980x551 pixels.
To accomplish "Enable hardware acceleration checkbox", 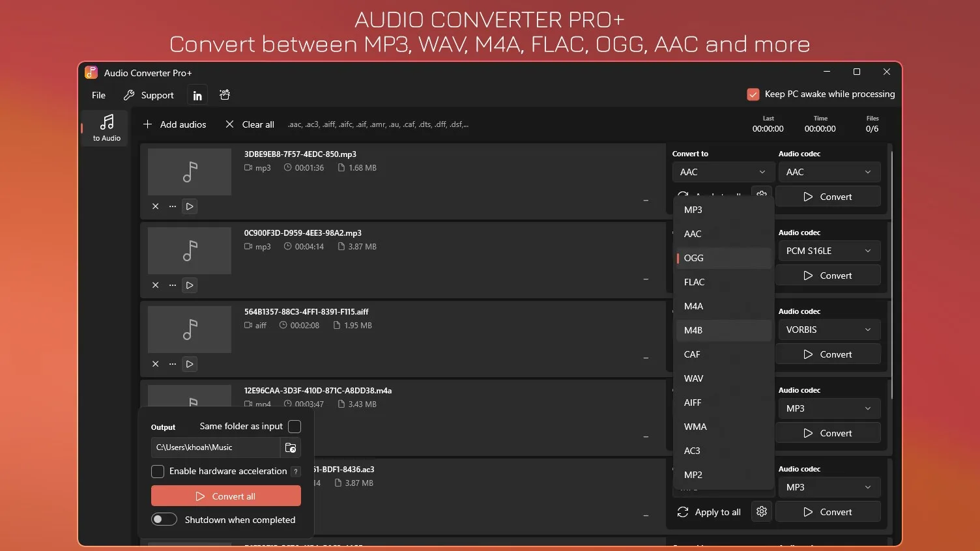I will [x=158, y=471].
